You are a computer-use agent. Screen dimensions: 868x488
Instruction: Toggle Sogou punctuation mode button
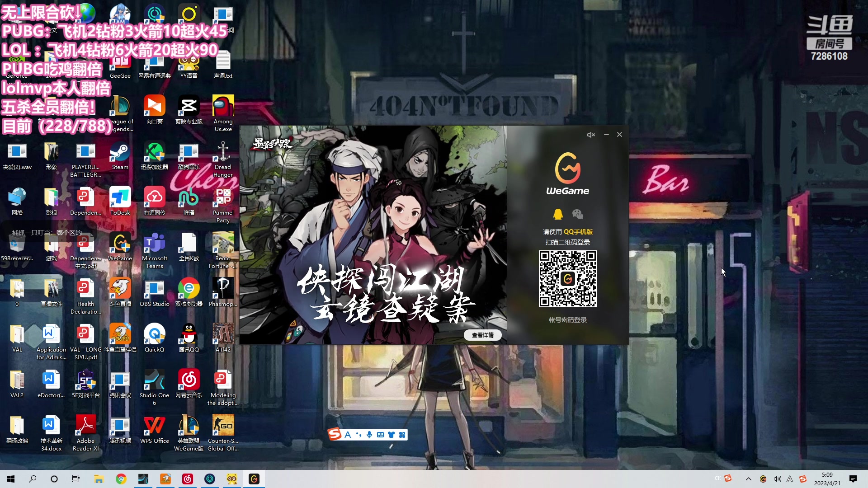[x=359, y=435]
